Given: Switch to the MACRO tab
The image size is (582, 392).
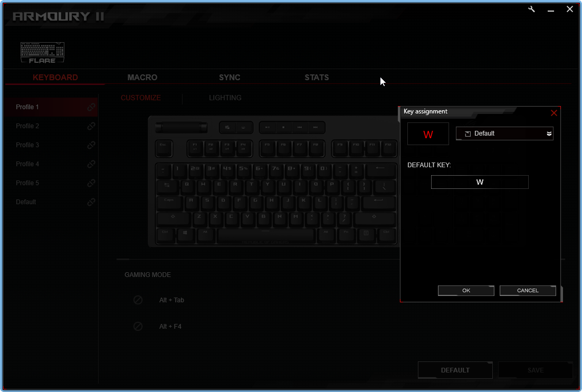Looking at the screenshot, I should coord(142,78).
